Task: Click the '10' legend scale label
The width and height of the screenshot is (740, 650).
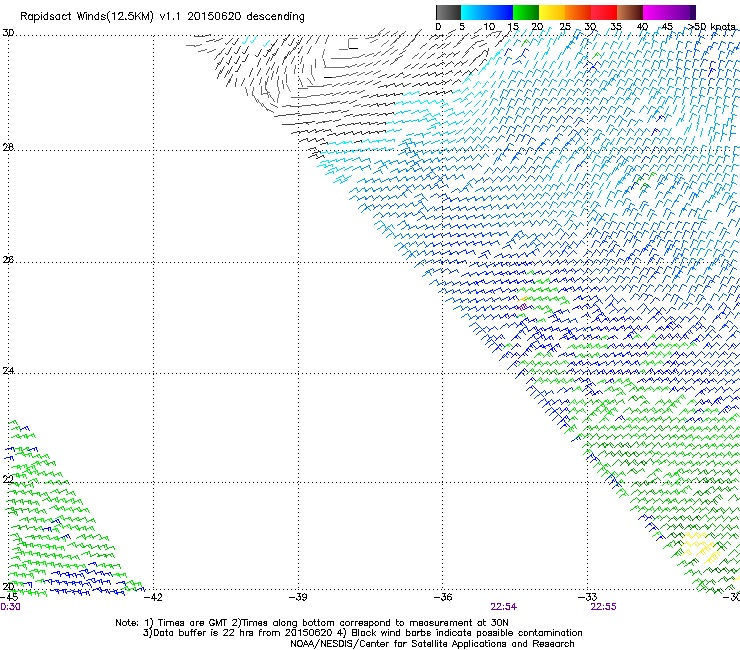Action: tap(489, 27)
